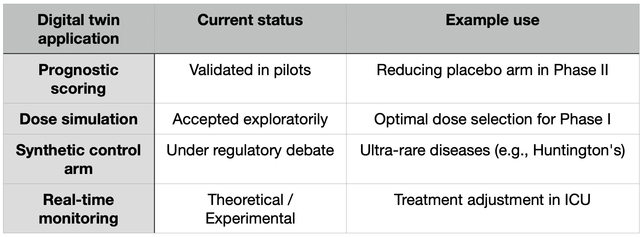Image resolution: width=644 pixels, height=237 pixels.
Task: Select the 'Validated in pilots' cell
Action: point(250,79)
